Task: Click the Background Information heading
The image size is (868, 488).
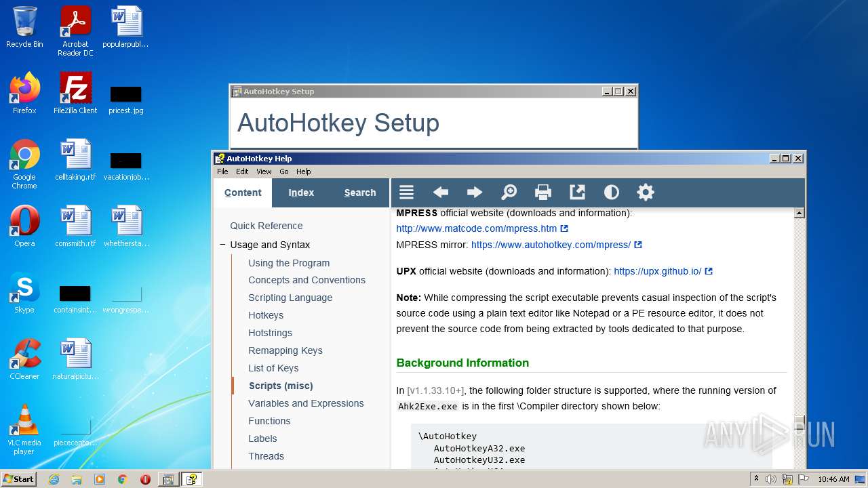Action: click(462, 363)
